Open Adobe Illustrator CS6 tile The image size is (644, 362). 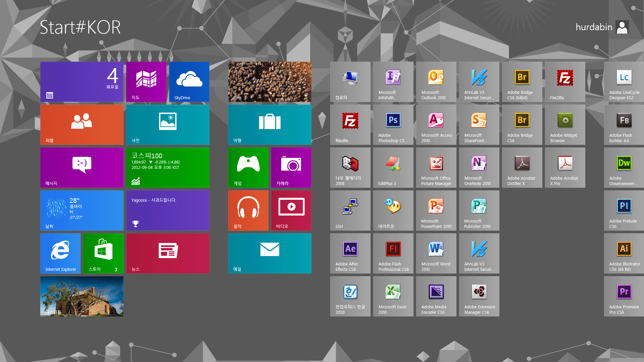[624, 253]
